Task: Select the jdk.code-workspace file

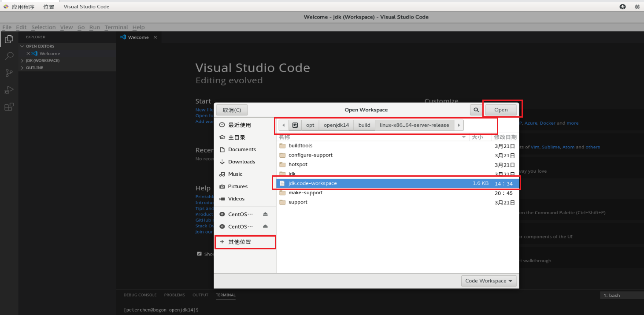Action: (x=397, y=183)
